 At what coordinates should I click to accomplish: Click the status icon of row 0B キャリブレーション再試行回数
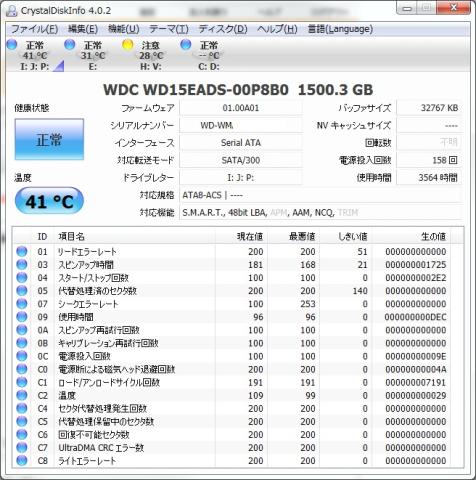(x=22, y=343)
